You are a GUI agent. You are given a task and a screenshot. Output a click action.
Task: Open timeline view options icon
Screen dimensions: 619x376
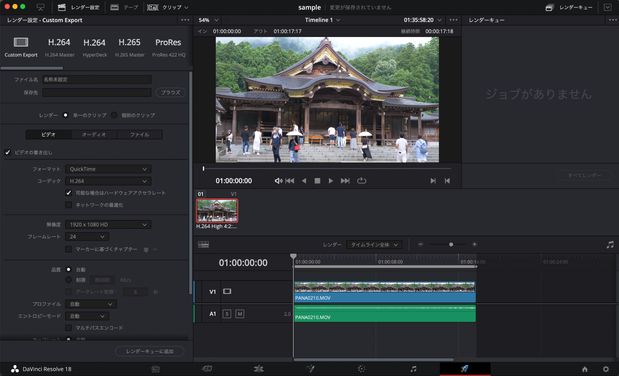click(203, 245)
